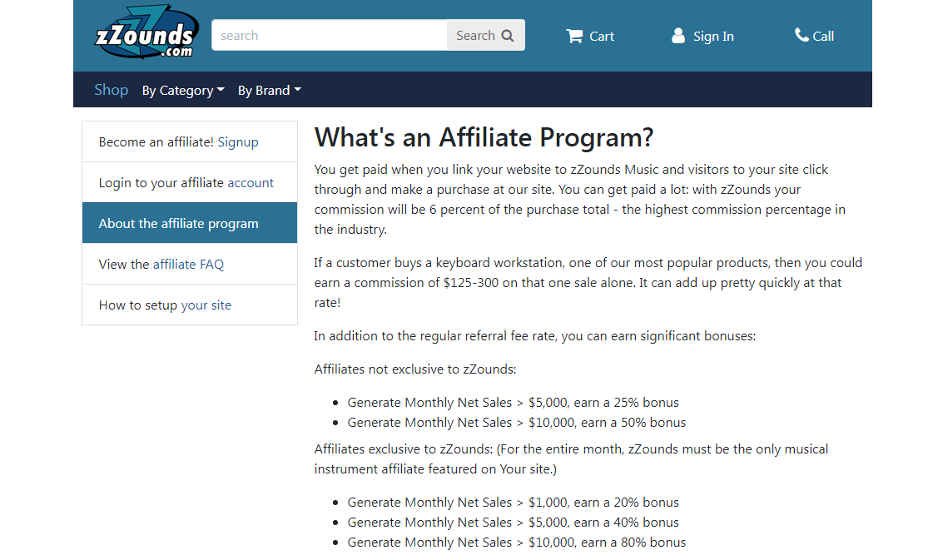Screen dimensions: 928x560
Task: Expand the By Category dropdown
Action: (x=183, y=91)
